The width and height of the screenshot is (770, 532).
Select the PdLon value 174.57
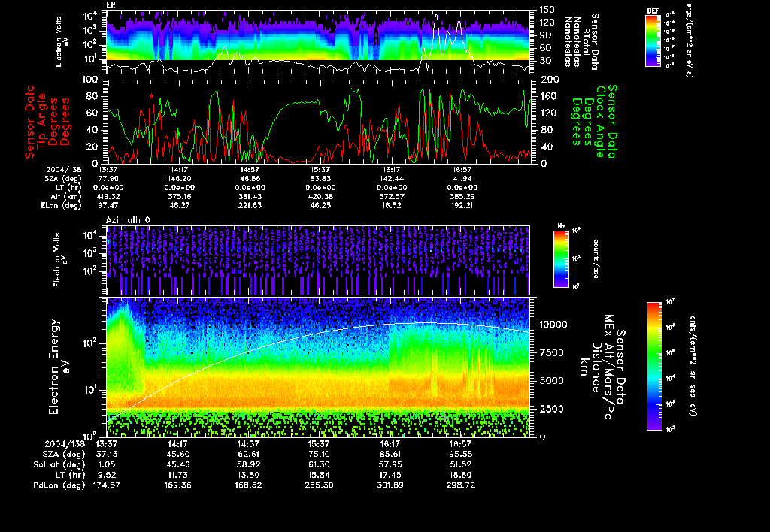107,485
